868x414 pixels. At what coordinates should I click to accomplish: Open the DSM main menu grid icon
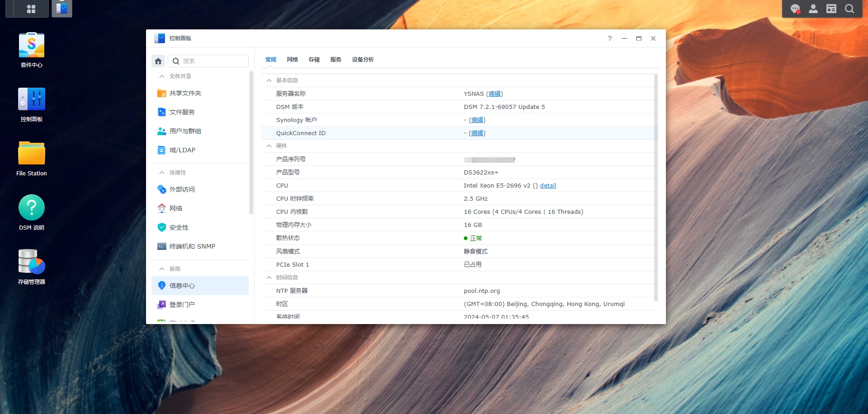31,9
